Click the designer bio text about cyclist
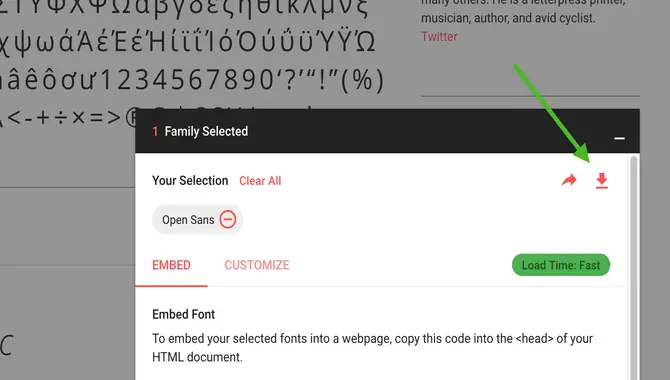The width and height of the screenshot is (670, 380). [x=508, y=18]
